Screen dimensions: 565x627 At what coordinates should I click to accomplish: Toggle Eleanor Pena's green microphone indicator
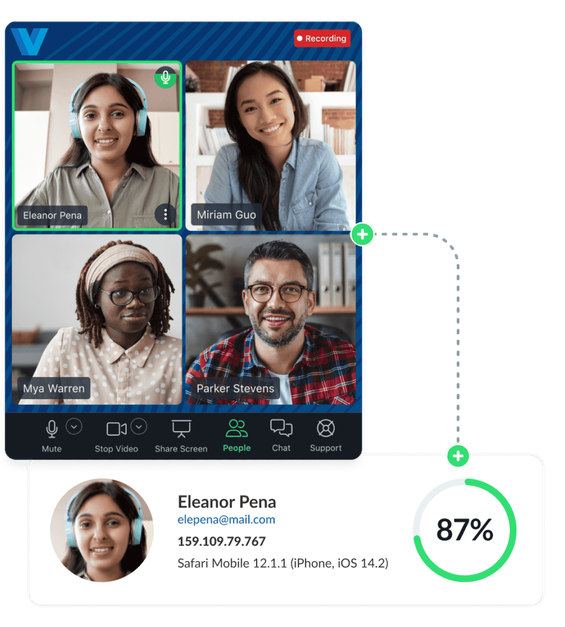coord(165,77)
